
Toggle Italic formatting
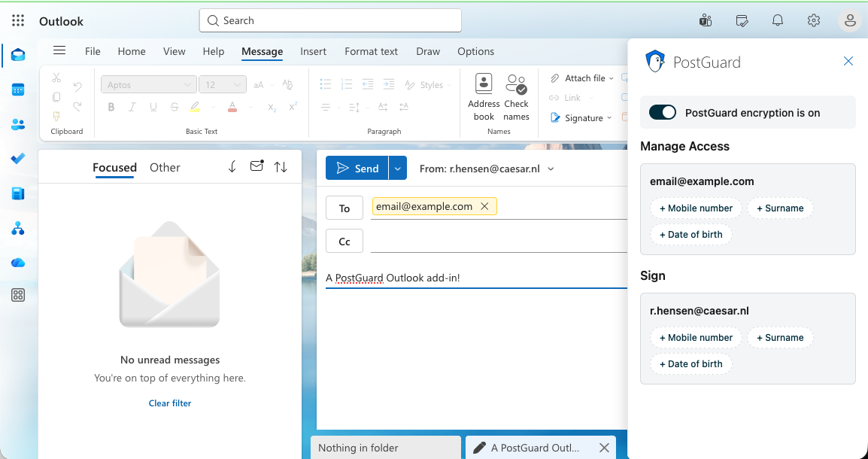pos(132,108)
